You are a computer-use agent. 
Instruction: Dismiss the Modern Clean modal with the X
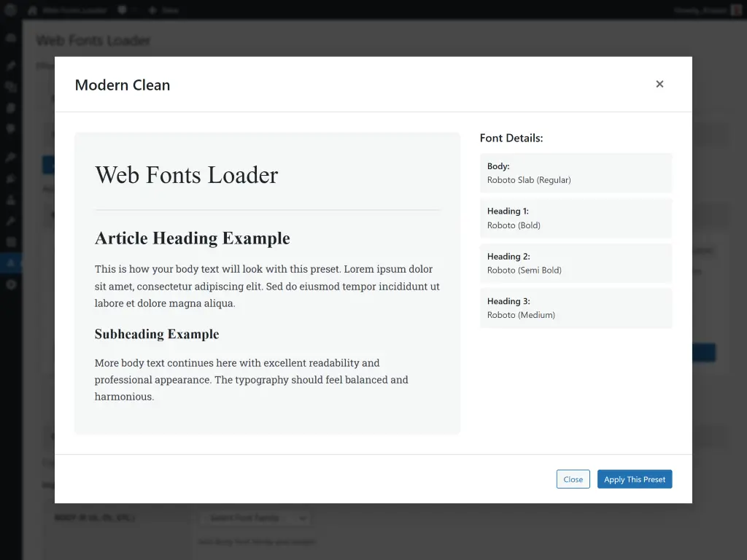coord(659,84)
